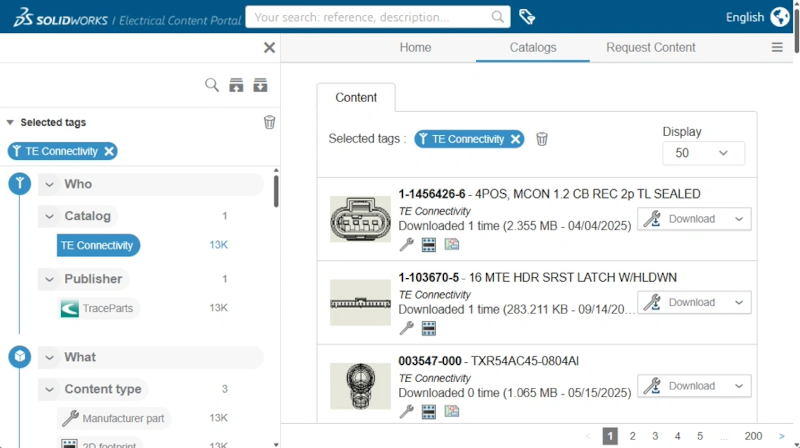Collapse the Who section
Image resolution: width=800 pixels, height=448 pixels.
click(50, 184)
